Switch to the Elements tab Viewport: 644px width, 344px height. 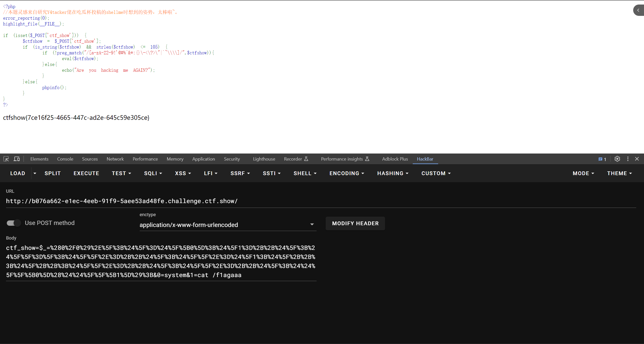[x=39, y=159]
